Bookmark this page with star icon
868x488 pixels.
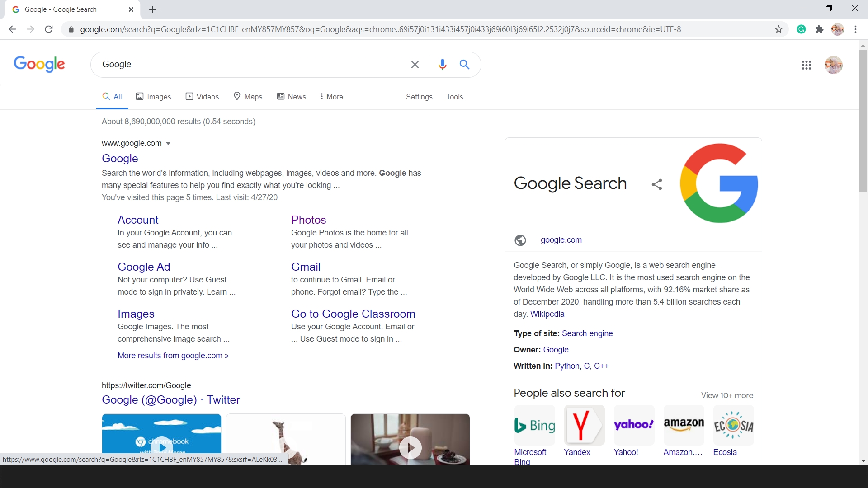778,29
